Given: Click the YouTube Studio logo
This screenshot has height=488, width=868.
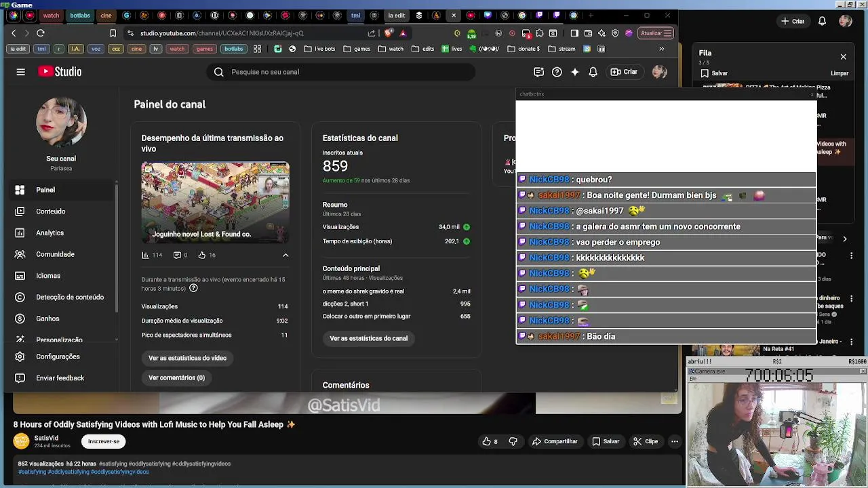Looking at the screenshot, I should point(60,72).
